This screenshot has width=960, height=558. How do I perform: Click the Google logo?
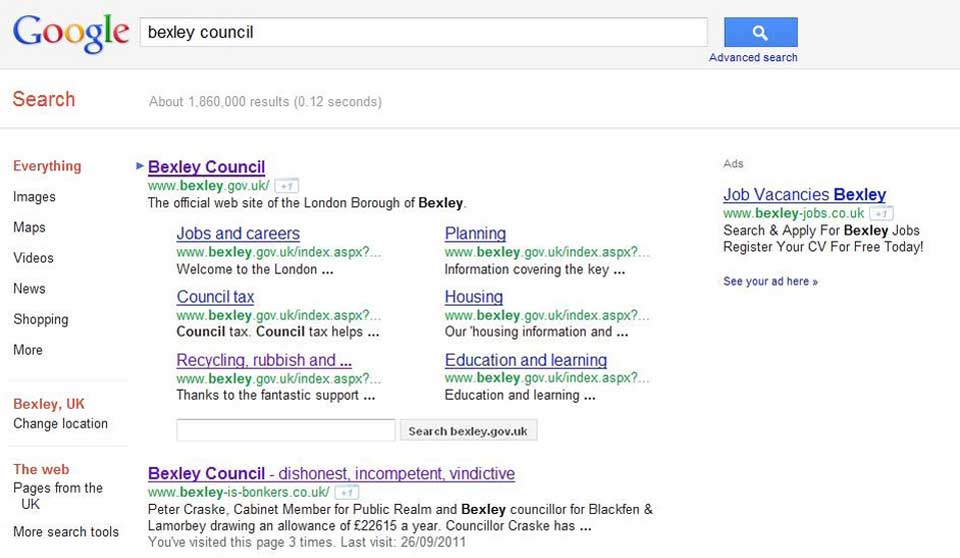[71, 34]
